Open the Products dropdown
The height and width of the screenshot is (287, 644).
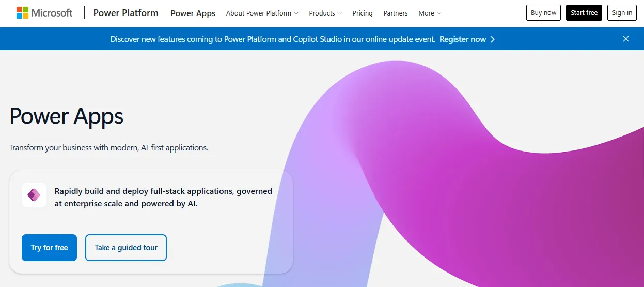[x=325, y=13]
